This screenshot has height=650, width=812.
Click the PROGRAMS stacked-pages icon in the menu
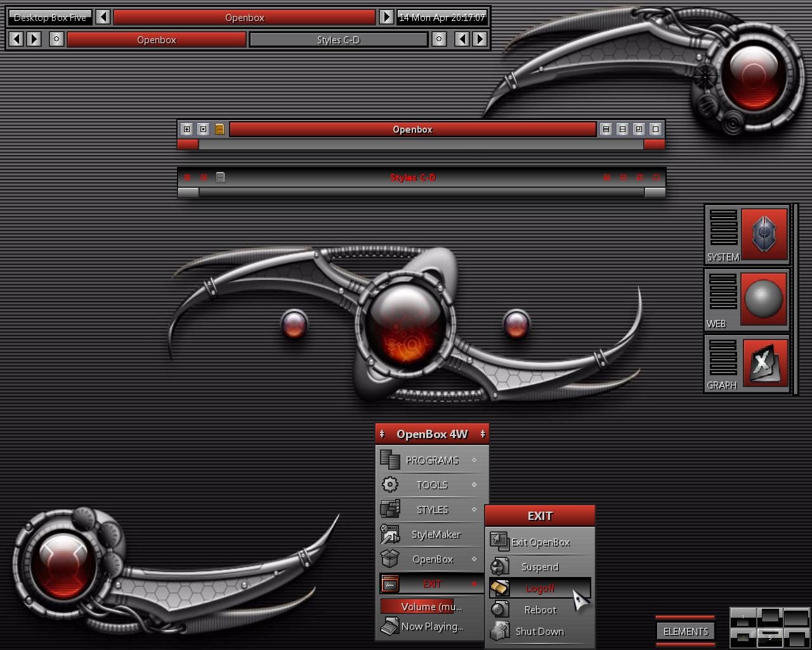(390, 460)
